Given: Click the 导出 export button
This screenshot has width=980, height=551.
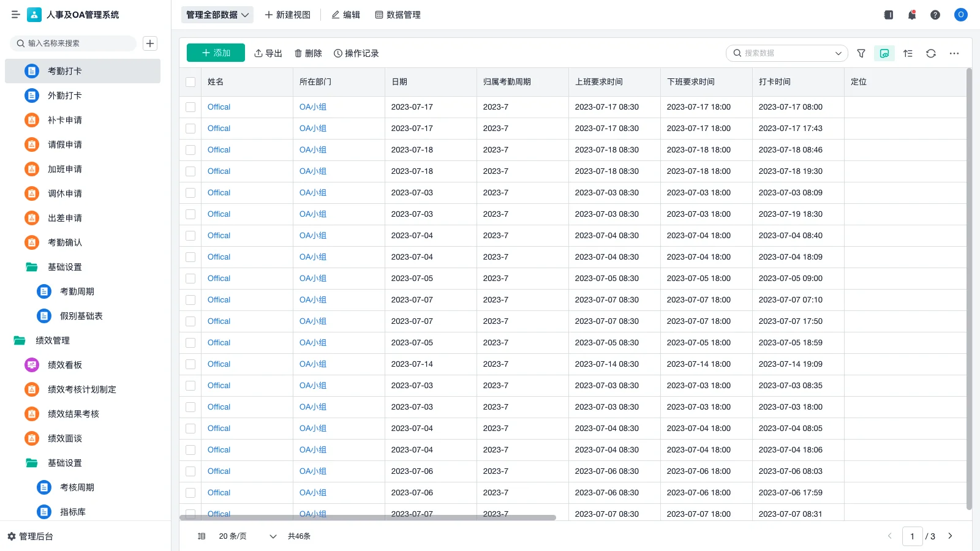Looking at the screenshot, I should 268,53.
